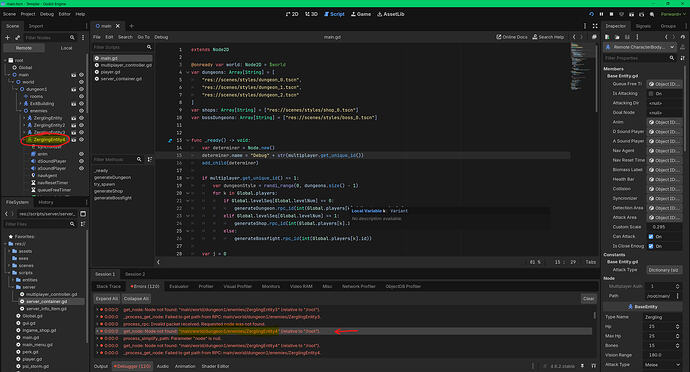Expand the assets folder in FileSystem
Image resolution: width=690 pixels, height=372 pixels.
9,251
